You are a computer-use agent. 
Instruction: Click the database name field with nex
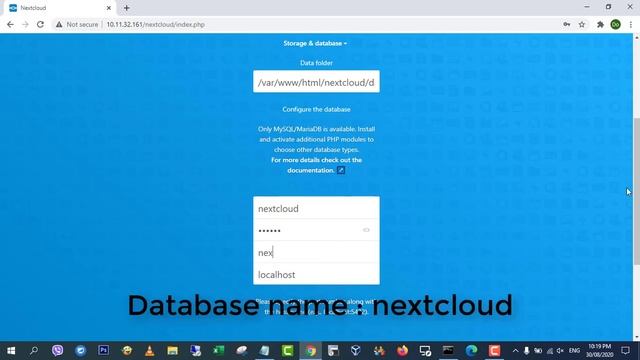316,252
